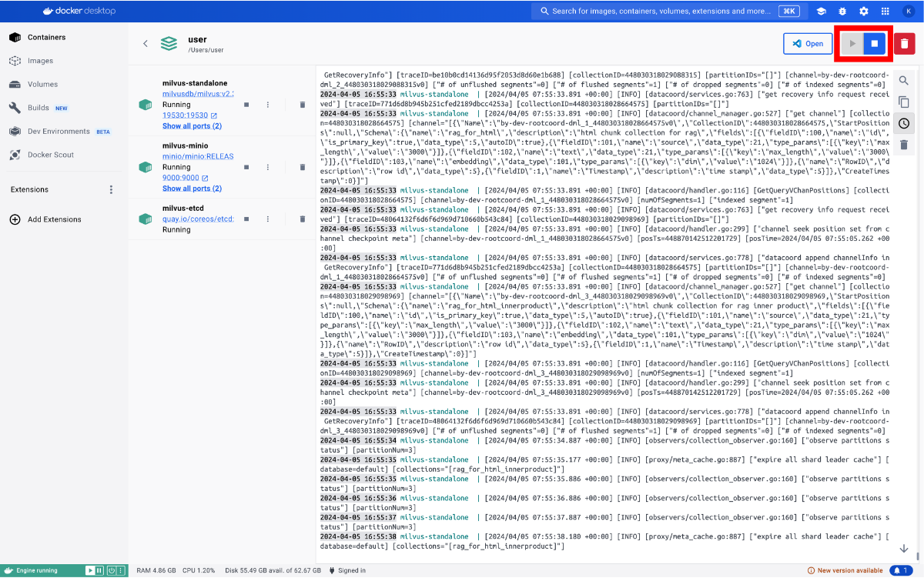Open more actions for milvus-standalone

tap(268, 104)
